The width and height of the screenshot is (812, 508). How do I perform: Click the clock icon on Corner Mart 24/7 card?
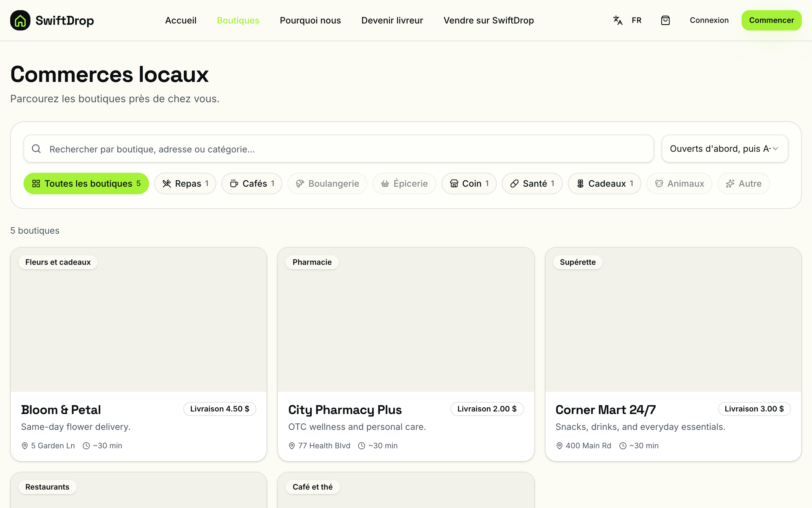point(623,445)
